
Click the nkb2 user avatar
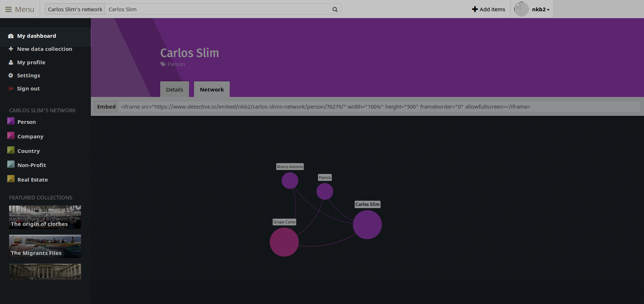click(521, 9)
